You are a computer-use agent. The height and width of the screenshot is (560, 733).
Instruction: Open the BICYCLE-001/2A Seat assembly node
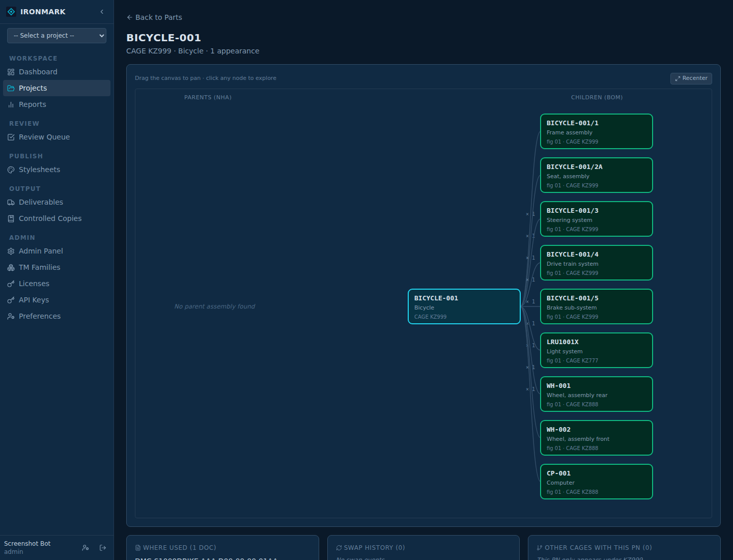[x=597, y=175]
